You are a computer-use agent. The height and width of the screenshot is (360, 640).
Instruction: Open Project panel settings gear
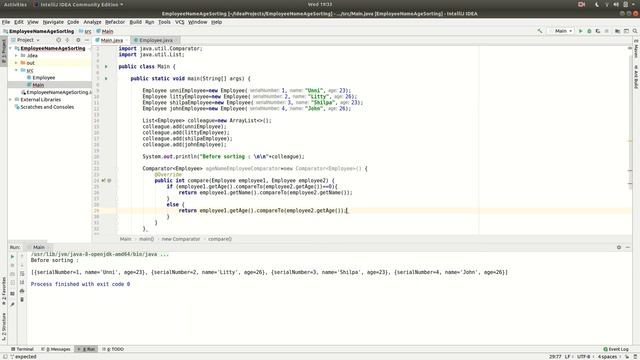coord(78,40)
